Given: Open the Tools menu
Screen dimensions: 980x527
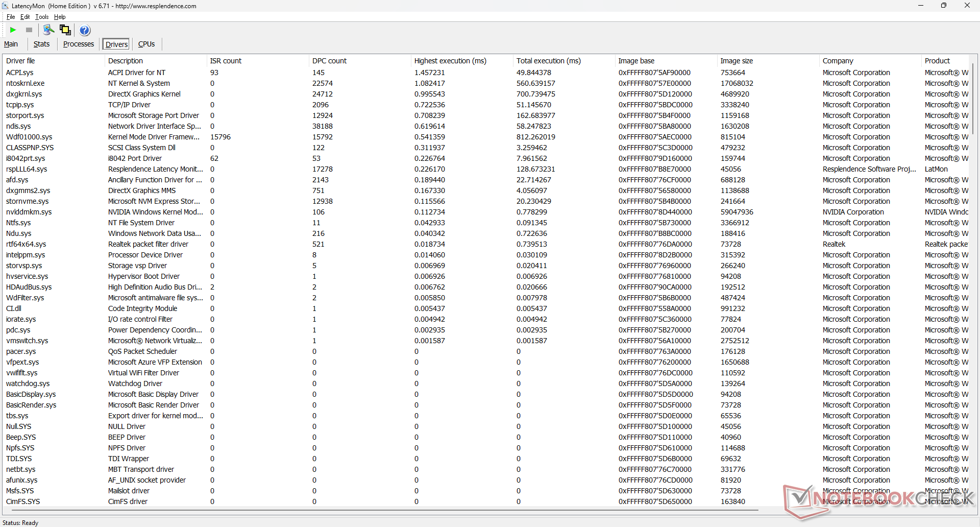Looking at the screenshot, I should point(42,17).
